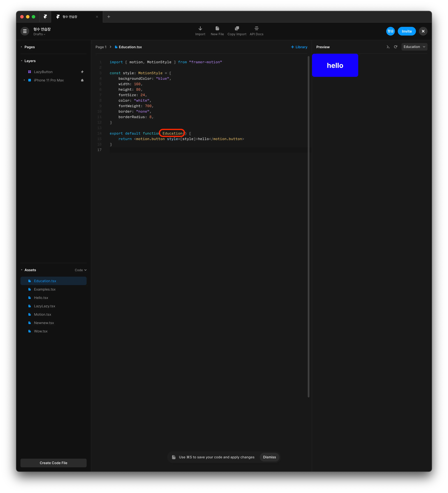Open the Drafts project location dropdown
Image resolution: width=448 pixels, height=493 pixels.
coord(39,34)
